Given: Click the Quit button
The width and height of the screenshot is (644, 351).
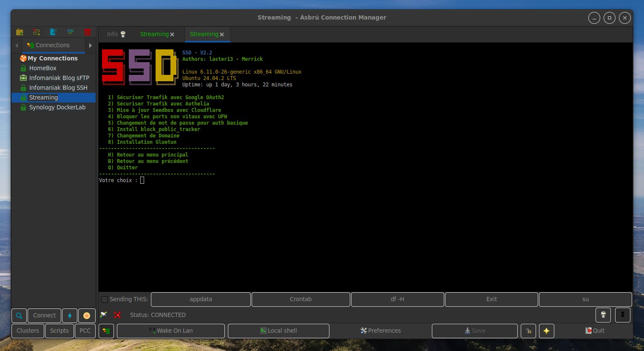Looking at the screenshot, I should pos(595,331).
